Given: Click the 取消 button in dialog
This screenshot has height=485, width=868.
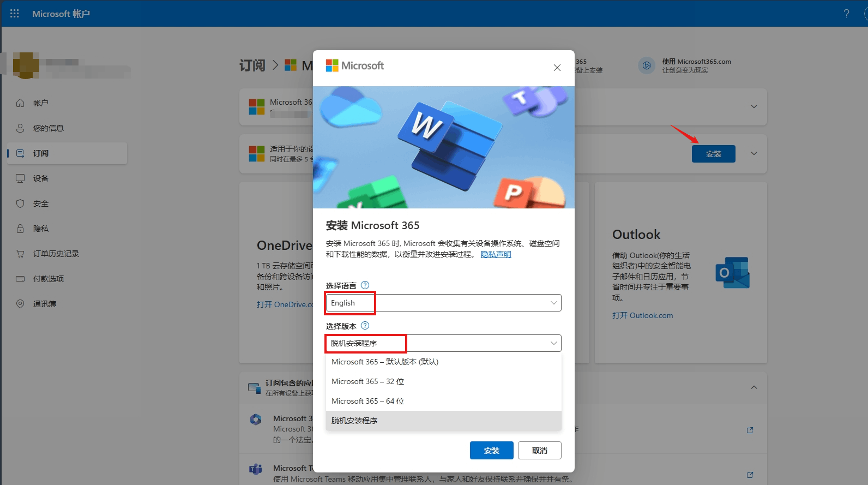Looking at the screenshot, I should 539,451.
